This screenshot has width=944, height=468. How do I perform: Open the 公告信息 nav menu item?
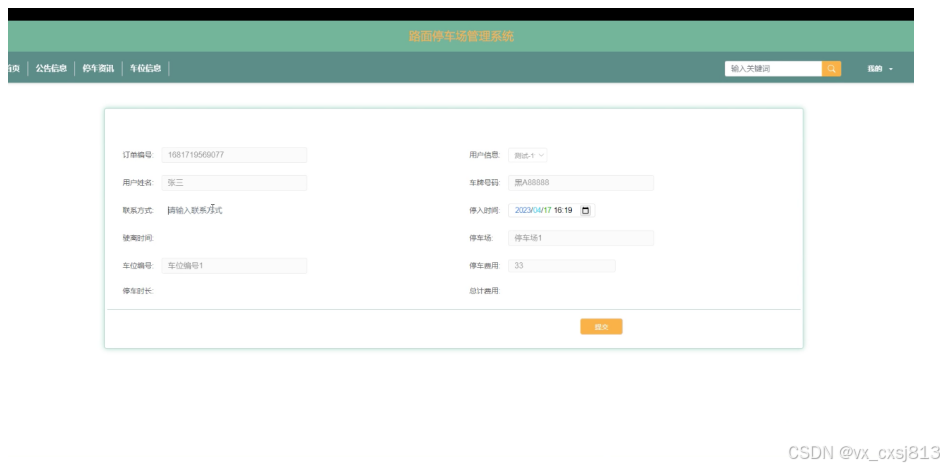tap(51, 68)
